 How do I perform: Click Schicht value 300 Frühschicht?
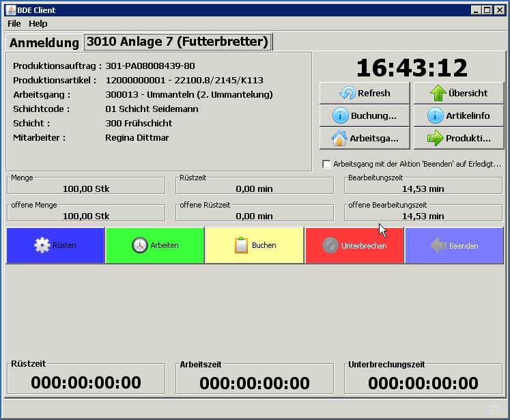coord(139,124)
